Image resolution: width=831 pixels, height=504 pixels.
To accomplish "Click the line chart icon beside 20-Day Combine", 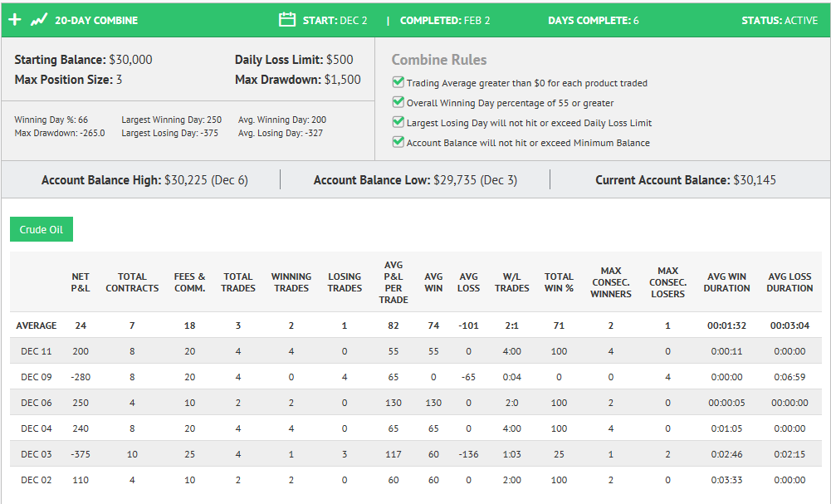I will [x=39, y=20].
